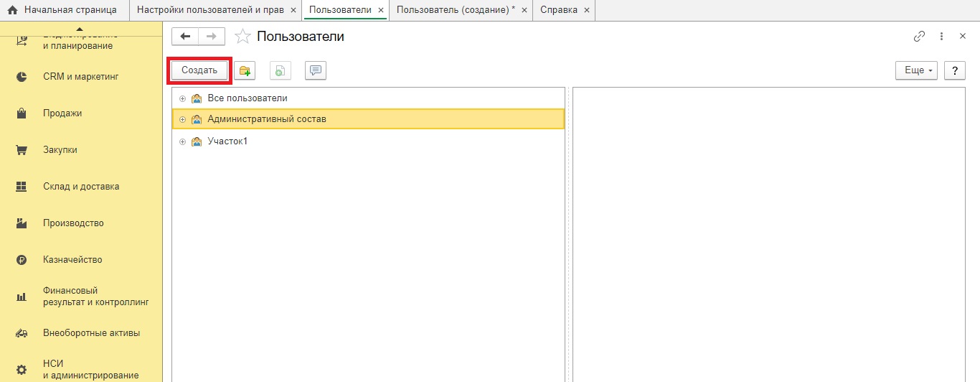Close the Настройки пользователей и прав tab

[293, 11]
